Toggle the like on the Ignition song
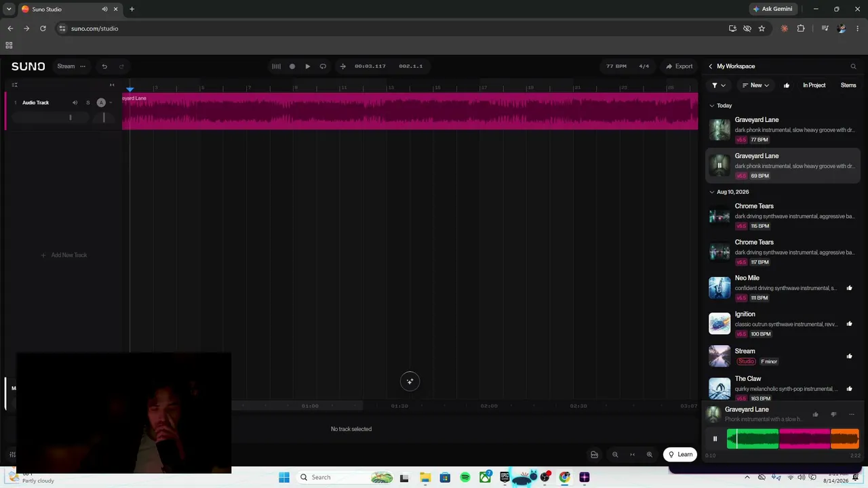This screenshot has width=868, height=488. pos(850,324)
